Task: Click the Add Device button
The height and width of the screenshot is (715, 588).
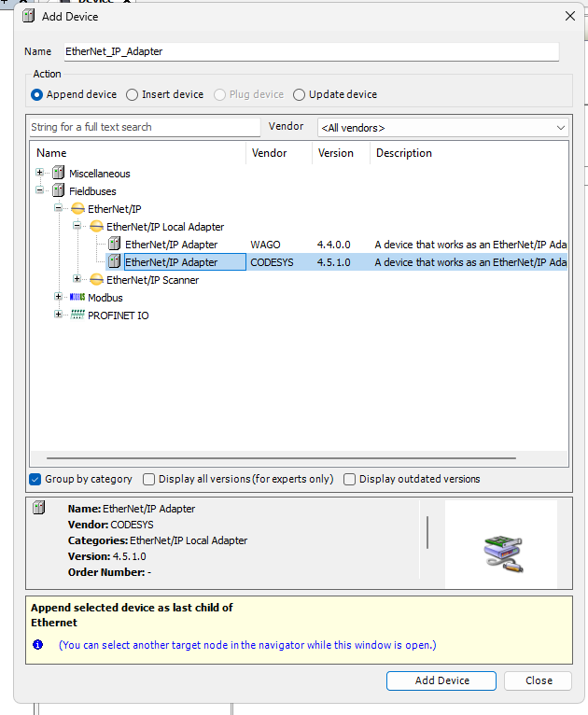Action: (441, 680)
